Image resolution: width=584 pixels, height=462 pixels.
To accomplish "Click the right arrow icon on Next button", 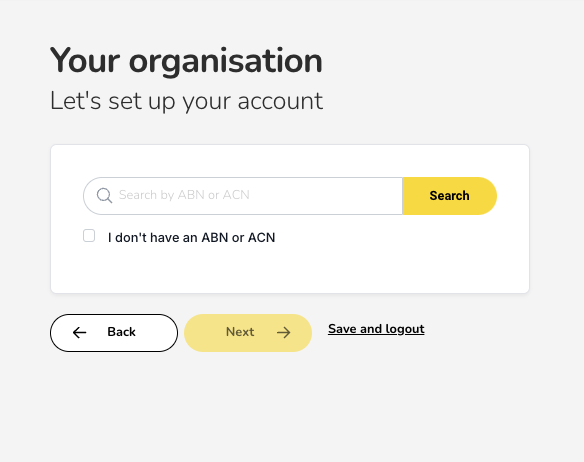I will (x=283, y=332).
